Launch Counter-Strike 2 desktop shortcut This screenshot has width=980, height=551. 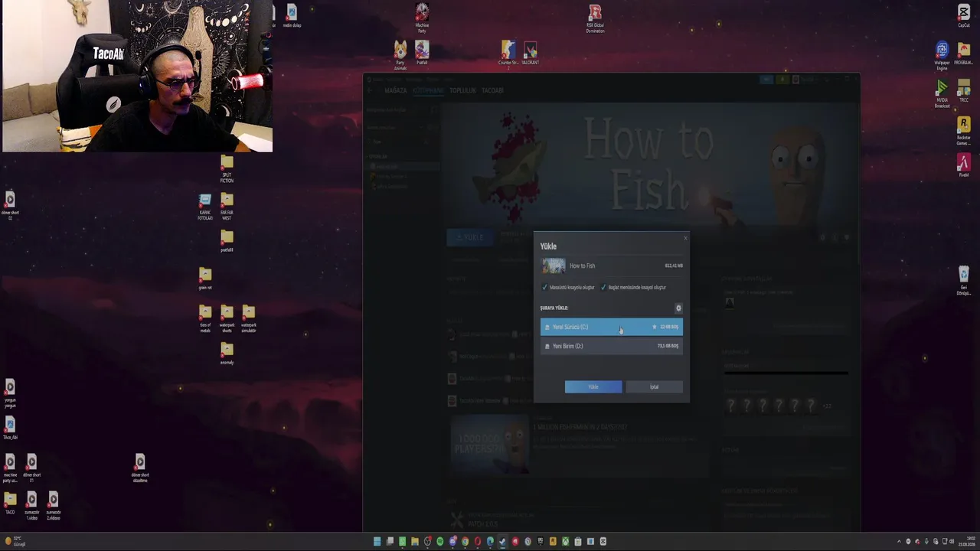point(508,55)
